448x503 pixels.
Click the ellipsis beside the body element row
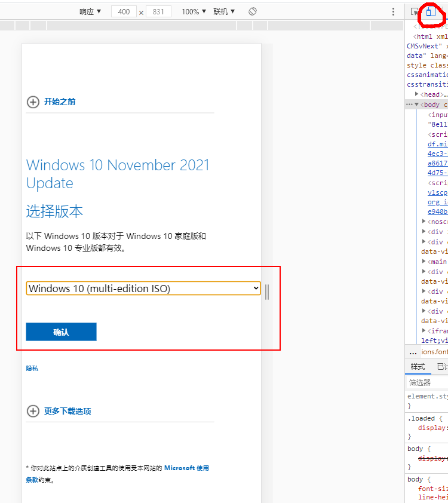point(409,105)
